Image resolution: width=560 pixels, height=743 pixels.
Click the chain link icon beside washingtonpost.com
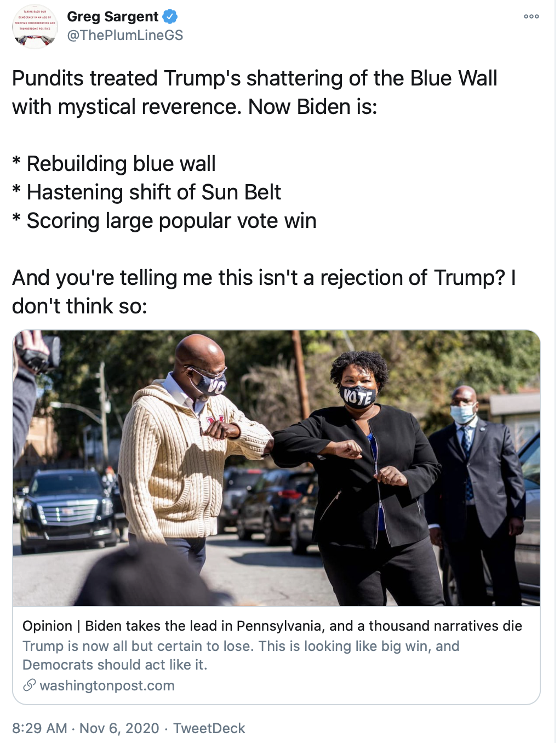[30, 685]
